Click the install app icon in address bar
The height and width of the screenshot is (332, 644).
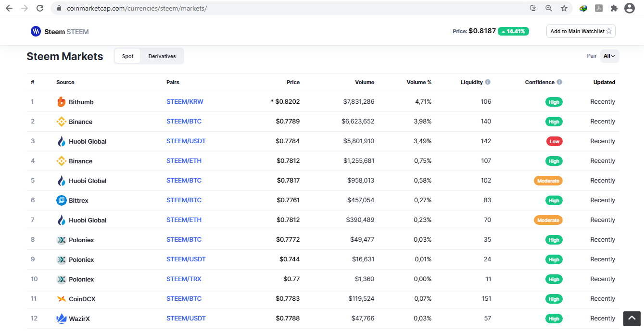coord(533,8)
